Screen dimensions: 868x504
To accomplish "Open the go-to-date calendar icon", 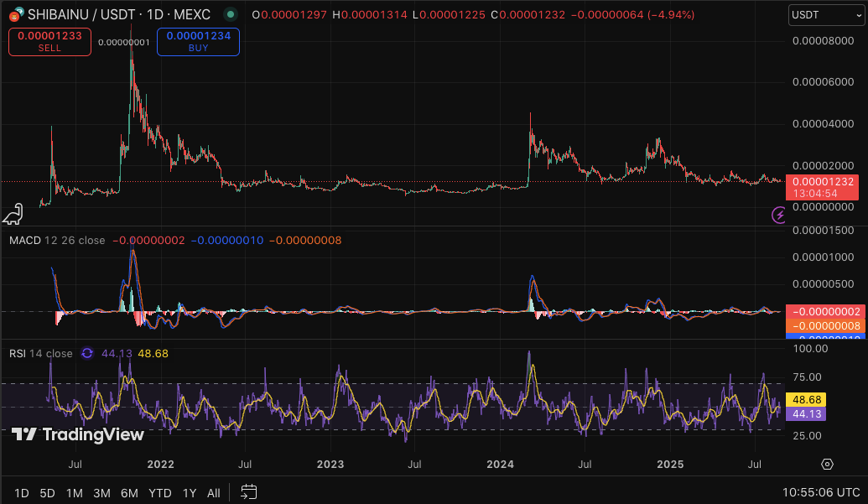I will [248, 491].
